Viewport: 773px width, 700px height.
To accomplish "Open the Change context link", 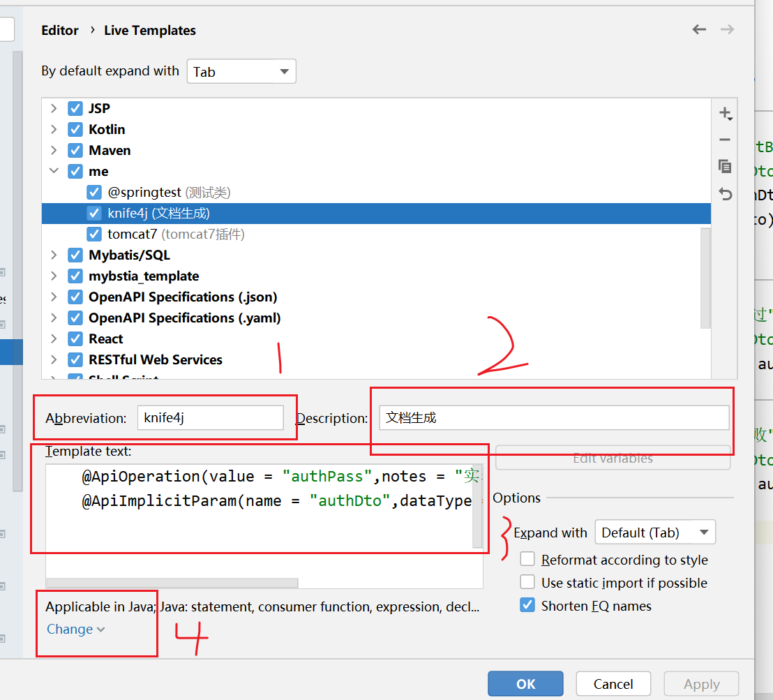I will coord(75,630).
